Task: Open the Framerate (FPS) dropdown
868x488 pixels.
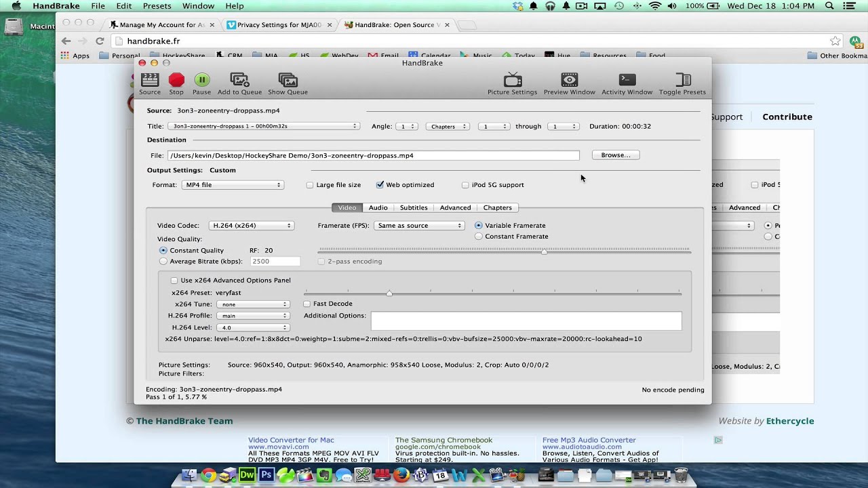Action: [x=419, y=226]
